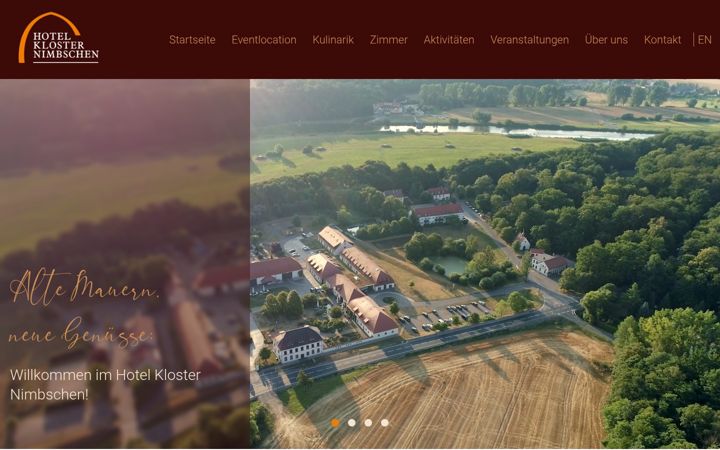720x450 pixels.
Task: Open the Veranstaltungen menu item
Action: [x=529, y=40]
